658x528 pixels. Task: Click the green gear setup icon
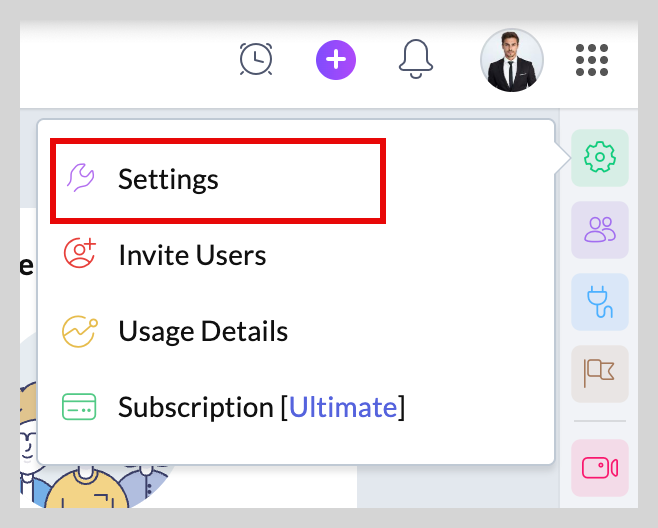pyautogui.click(x=600, y=157)
